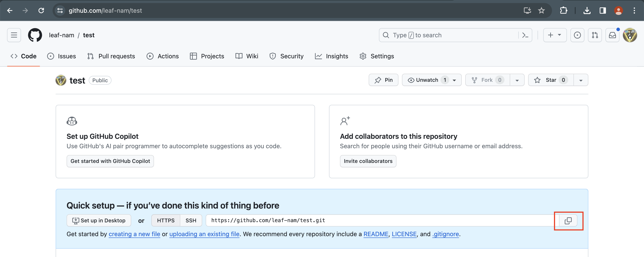Go to GitHub home via Octocat logo

point(35,35)
